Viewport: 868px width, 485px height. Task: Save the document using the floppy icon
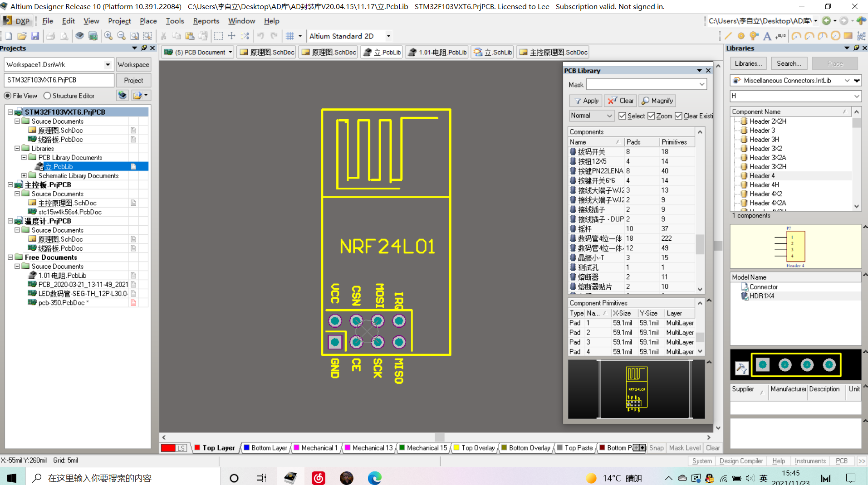coord(35,36)
